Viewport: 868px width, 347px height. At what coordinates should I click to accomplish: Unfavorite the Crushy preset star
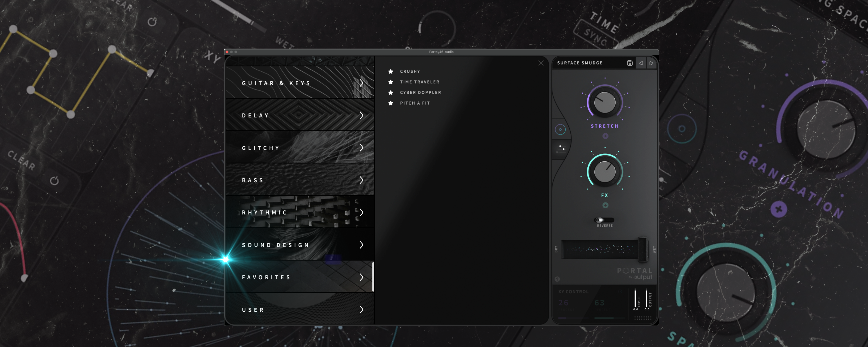click(x=391, y=71)
